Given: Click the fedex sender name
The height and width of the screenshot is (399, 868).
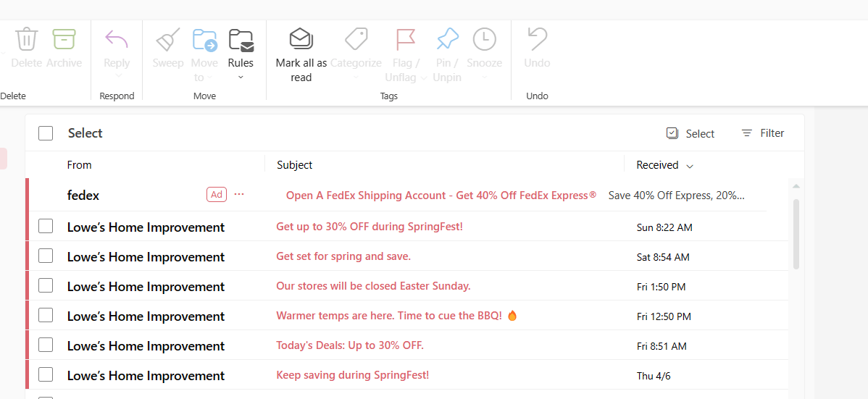Looking at the screenshot, I should pos(83,196).
